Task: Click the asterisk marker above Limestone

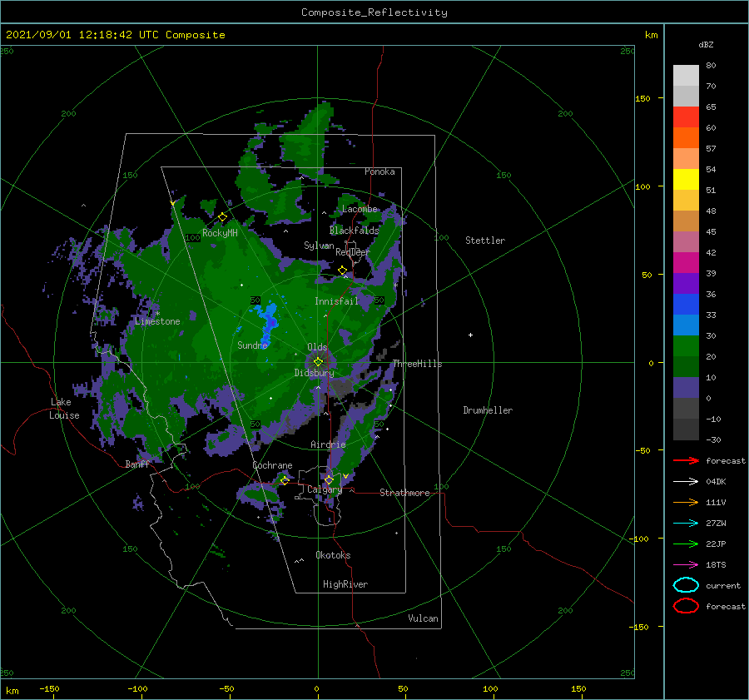Action: (157, 314)
